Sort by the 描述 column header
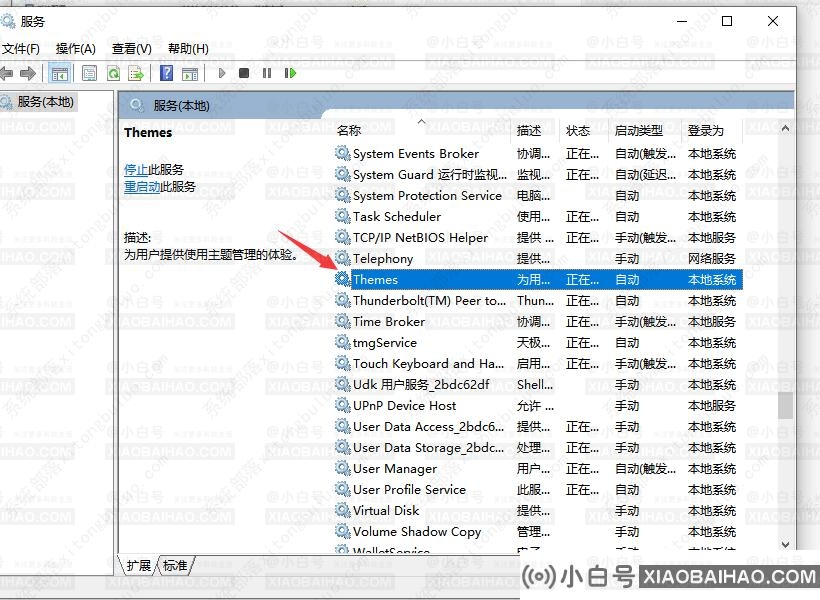The width and height of the screenshot is (820, 600). pos(534,130)
